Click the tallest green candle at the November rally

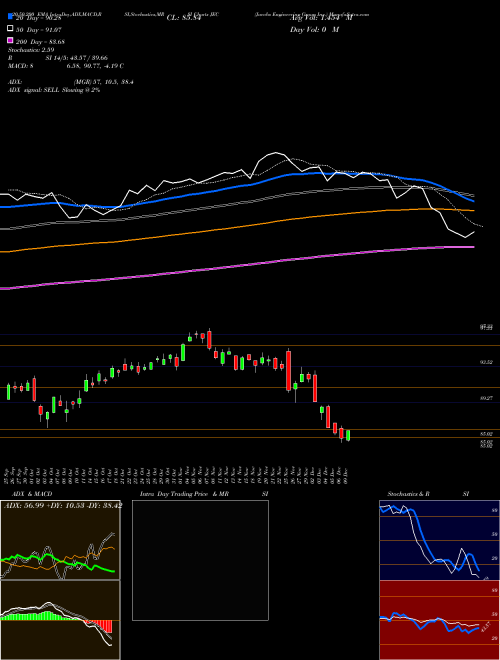point(183,353)
